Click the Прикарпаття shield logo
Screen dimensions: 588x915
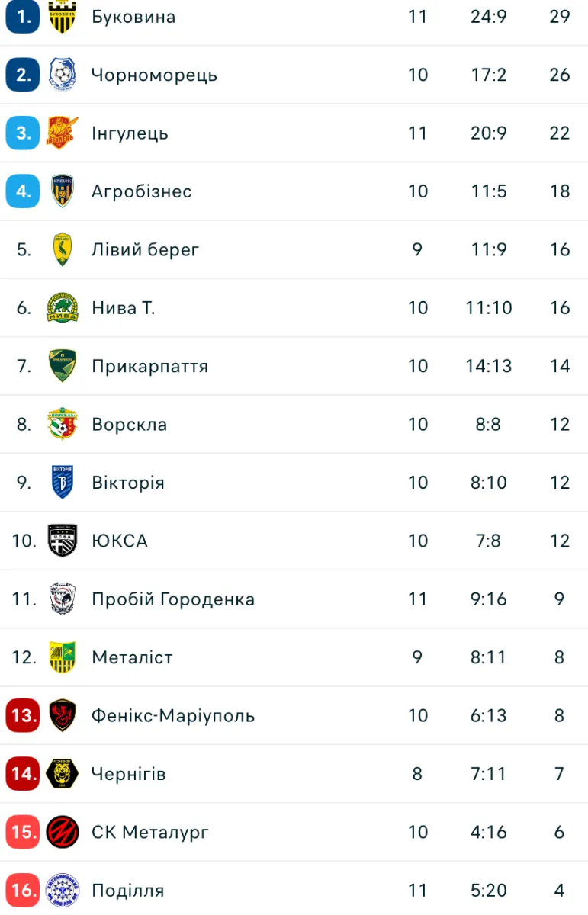click(63, 366)
